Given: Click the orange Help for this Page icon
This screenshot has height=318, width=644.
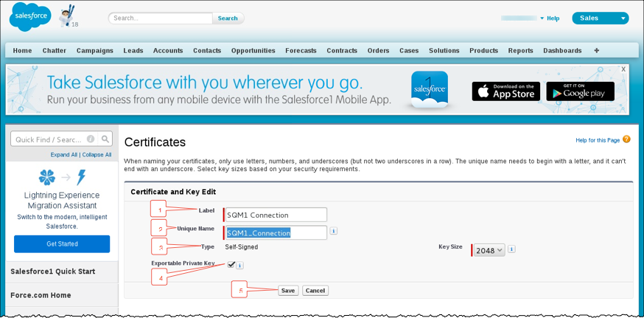Looking at the screenshot, I should [626, 139].
